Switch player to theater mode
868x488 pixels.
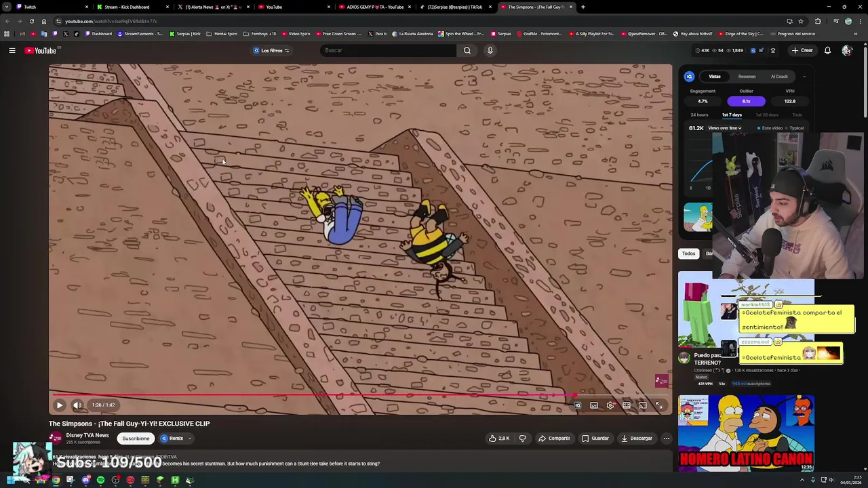627,405
